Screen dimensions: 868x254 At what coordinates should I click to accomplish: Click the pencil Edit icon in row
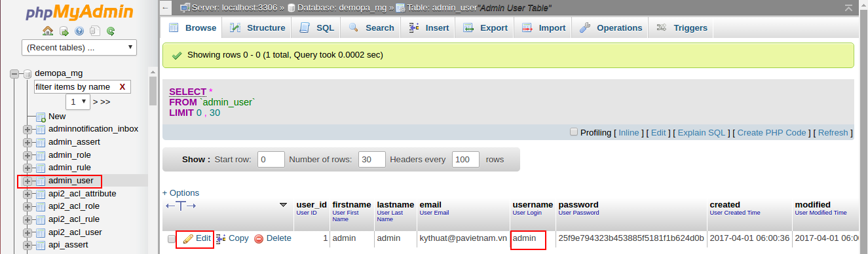pyautogui.click(x=188, y=239)
